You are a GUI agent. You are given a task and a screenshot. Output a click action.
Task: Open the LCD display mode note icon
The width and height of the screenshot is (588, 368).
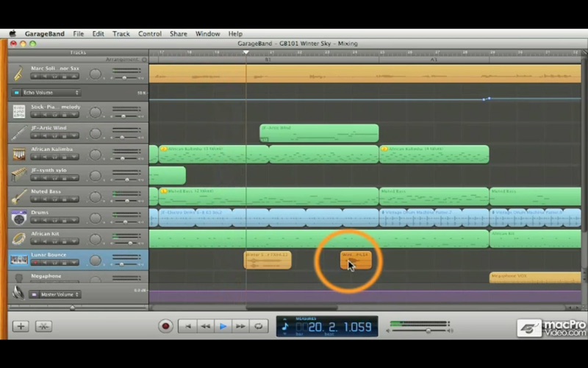click(x=285, y=327)
